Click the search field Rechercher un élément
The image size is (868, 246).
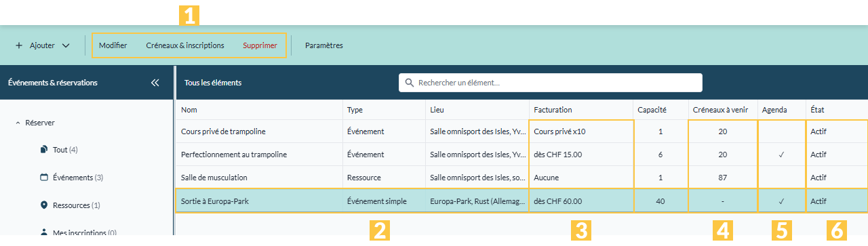click(x=550, y=83)
